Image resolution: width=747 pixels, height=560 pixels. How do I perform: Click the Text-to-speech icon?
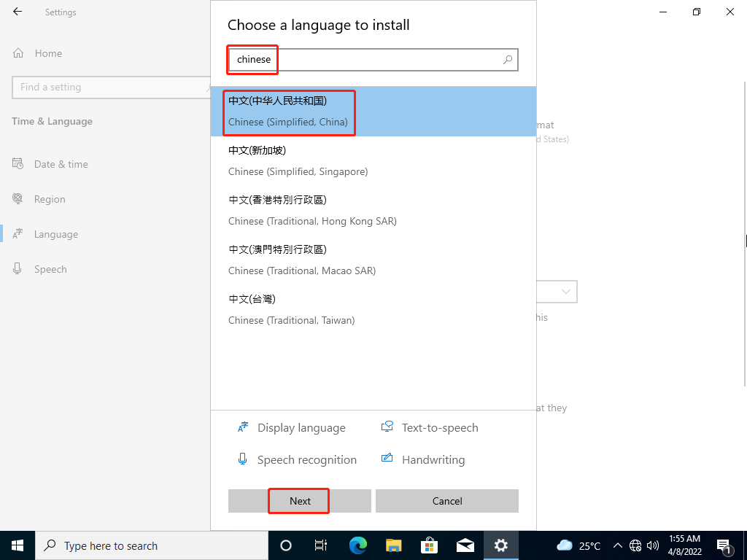click(386, 427)
